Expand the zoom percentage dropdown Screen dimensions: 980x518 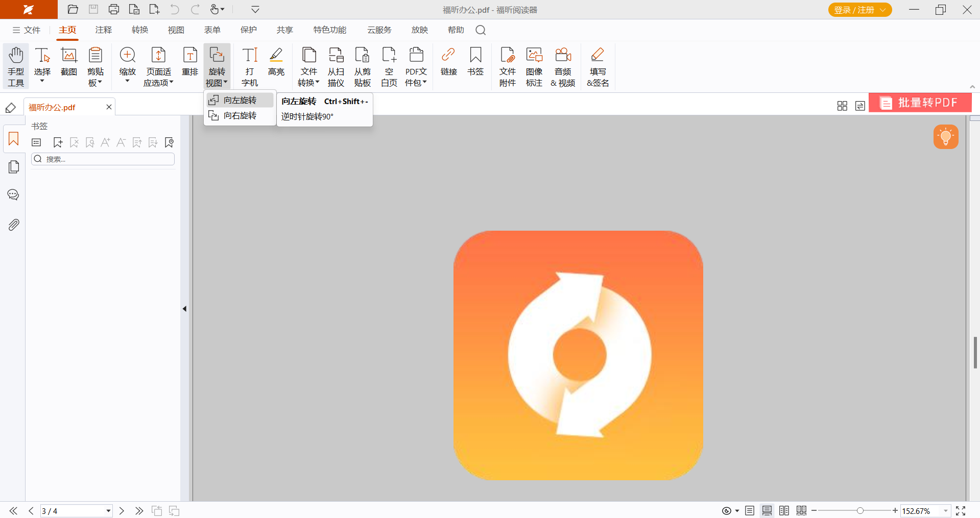tap(946, 511)
